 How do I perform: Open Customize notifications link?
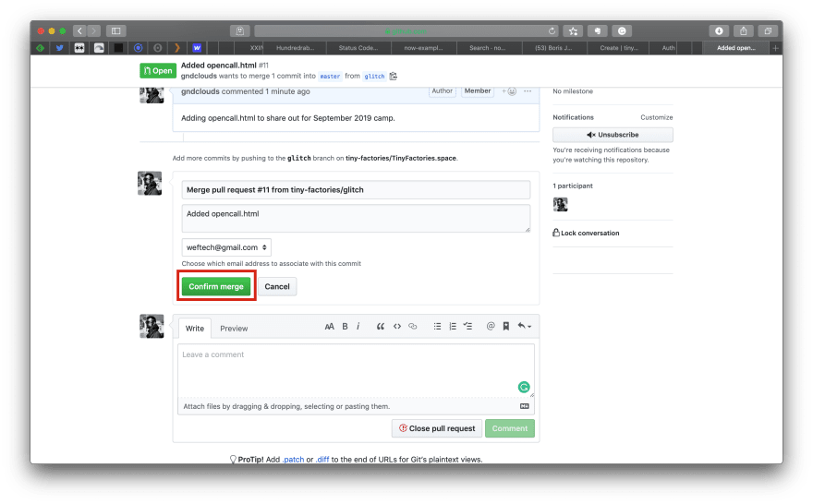point(657,117)
